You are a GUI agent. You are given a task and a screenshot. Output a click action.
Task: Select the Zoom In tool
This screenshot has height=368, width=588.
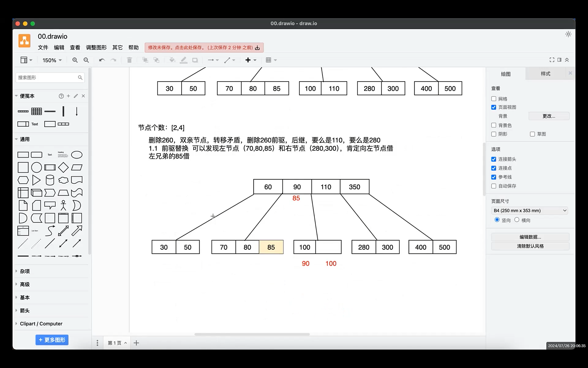[x=75, y=60]
